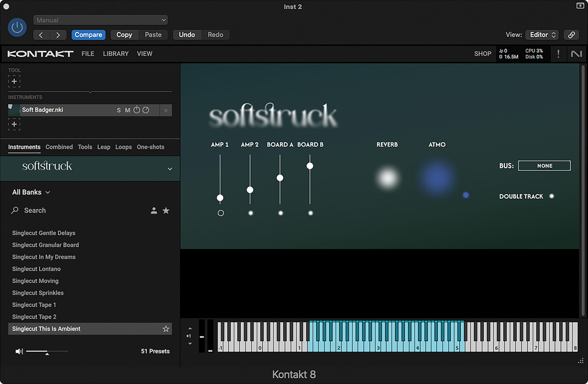Favorite Singlecut This Is Ambient star

point(166,329)
